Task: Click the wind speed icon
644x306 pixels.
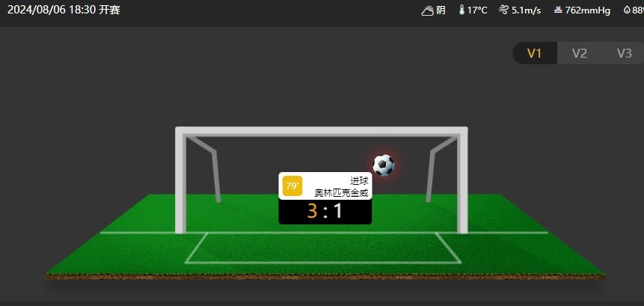Action: pos(503,10)
